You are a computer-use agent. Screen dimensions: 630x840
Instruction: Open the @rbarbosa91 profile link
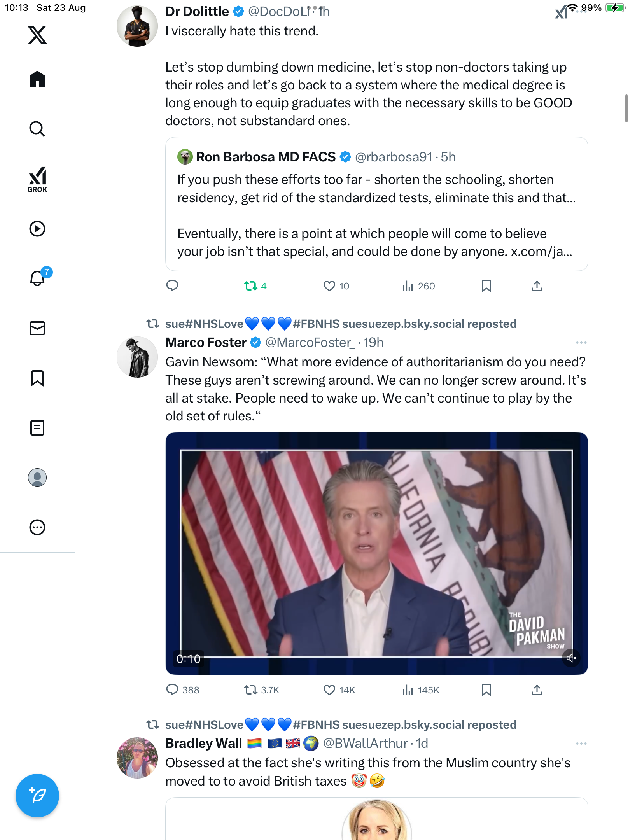pyautogui.click(x=394, y=157)
